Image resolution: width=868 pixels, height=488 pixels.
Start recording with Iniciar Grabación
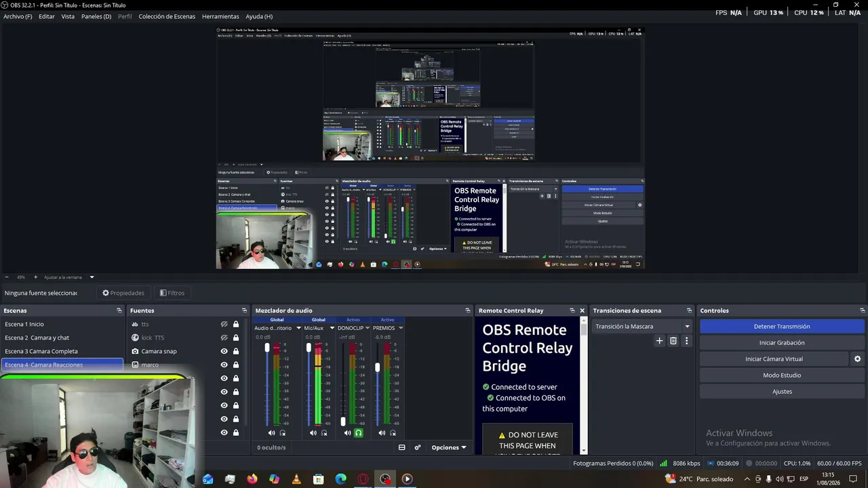(782, 343)
